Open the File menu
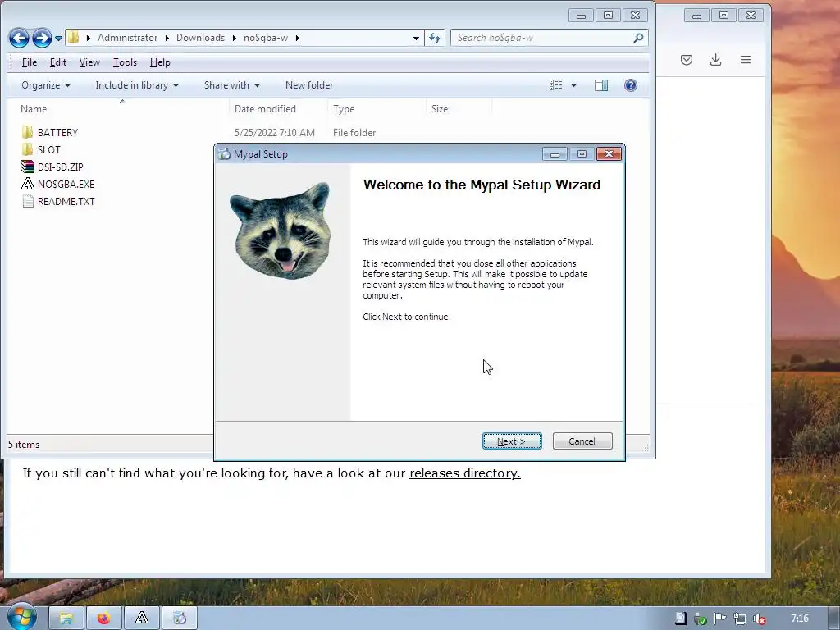 click(29, 62)
